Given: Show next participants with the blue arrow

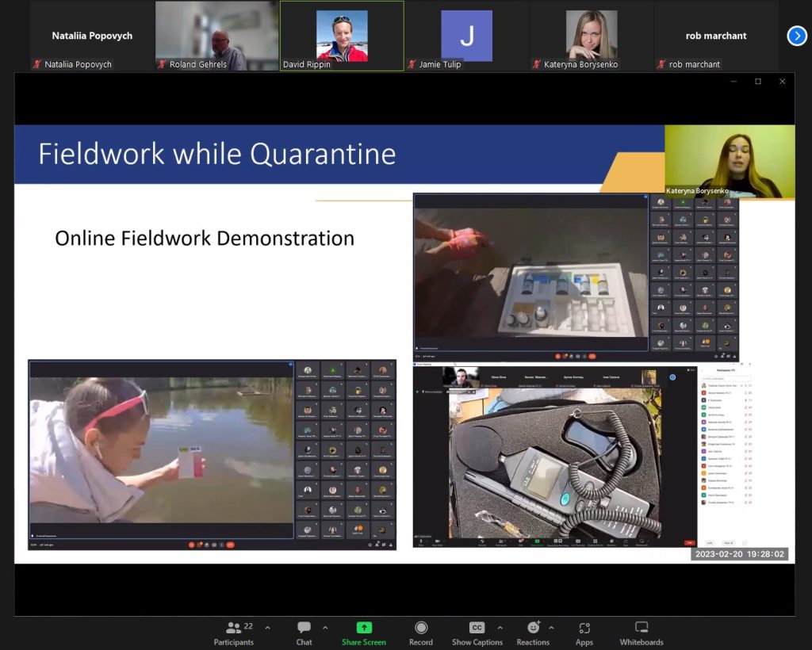Looking at the screenshot, I should 797,36.
